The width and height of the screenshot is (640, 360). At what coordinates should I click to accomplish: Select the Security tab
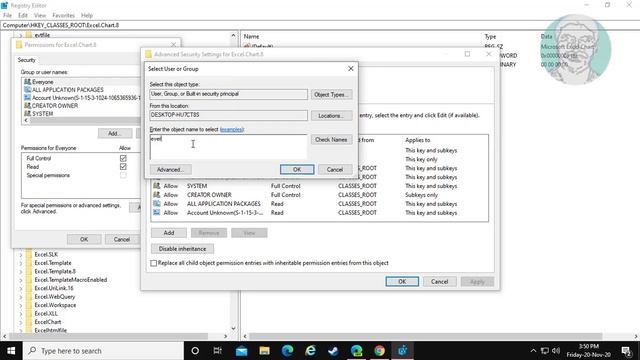[x=27, y=60]
